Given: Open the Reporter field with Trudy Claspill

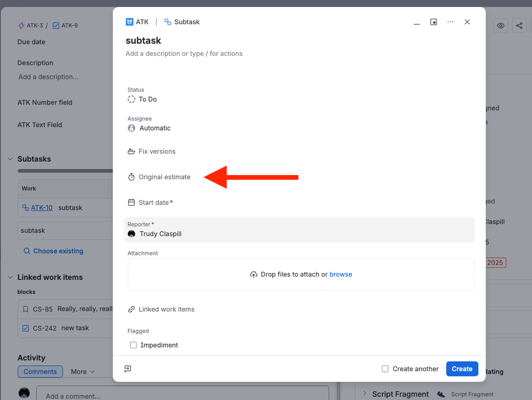Looking at the screenshot, I should click(299, 229).
